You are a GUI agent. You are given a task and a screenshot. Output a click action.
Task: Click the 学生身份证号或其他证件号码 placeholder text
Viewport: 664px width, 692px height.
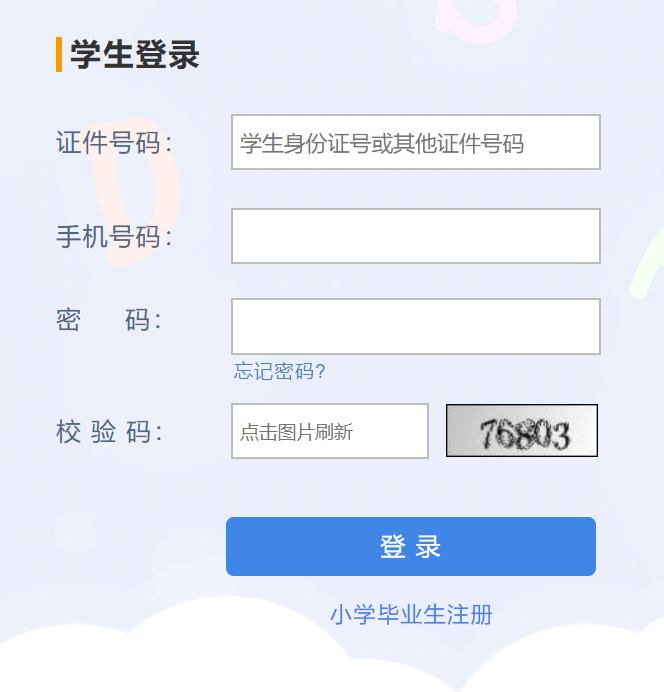[x=381, y=143]
